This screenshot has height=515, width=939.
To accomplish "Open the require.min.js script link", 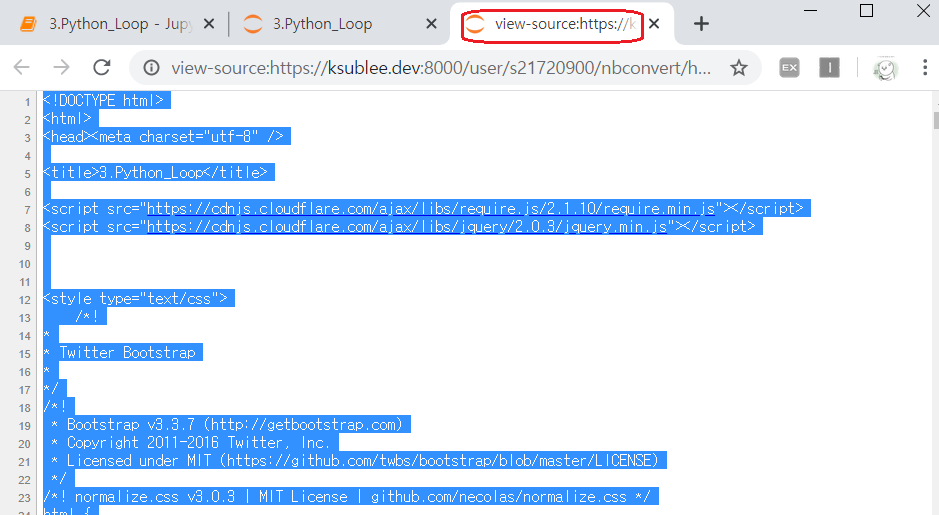I will 431,208.
